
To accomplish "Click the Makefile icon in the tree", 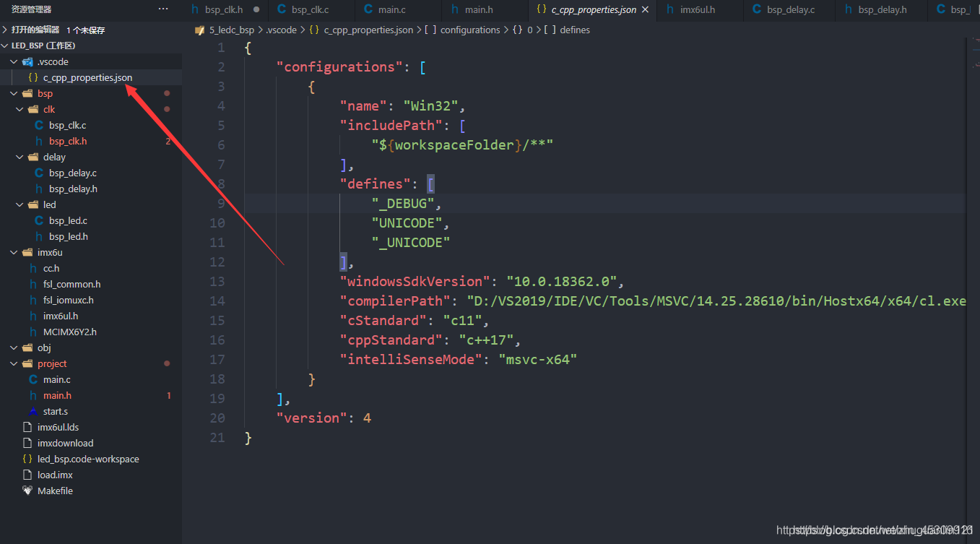I will [27, 491].
